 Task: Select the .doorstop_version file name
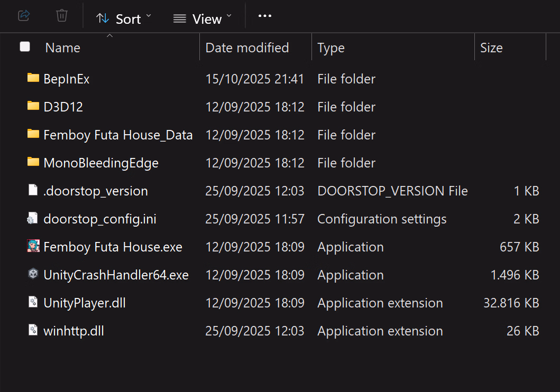pyautogui.click(x=96, y=191)
